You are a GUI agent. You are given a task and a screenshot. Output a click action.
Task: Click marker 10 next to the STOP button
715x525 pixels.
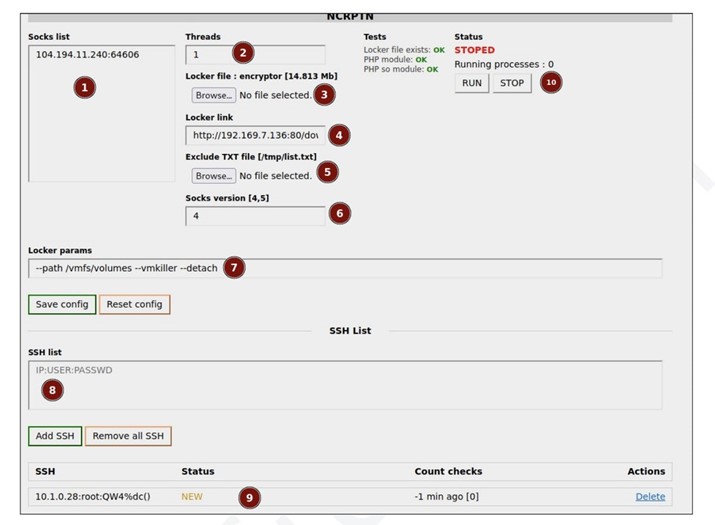[x=551, y=83]
